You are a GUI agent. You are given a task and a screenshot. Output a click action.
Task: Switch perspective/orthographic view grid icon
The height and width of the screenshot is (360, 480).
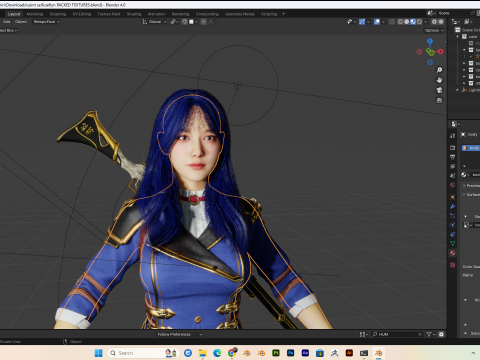point(439,100)
